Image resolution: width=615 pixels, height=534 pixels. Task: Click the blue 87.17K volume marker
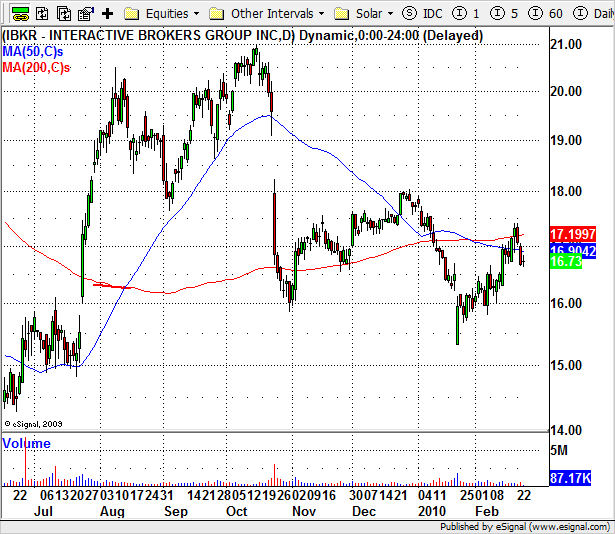[x=570, y=478]
